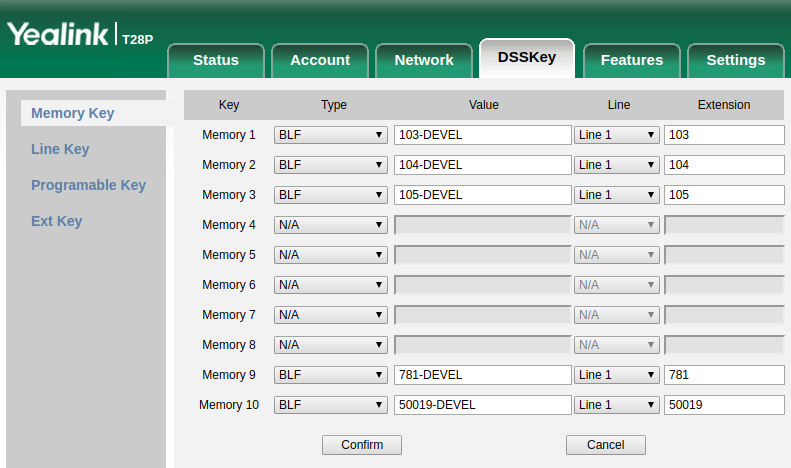The image size is (791, 468).
Task: Select Line Key in the sidebar
Action: (x=60, y=149)
